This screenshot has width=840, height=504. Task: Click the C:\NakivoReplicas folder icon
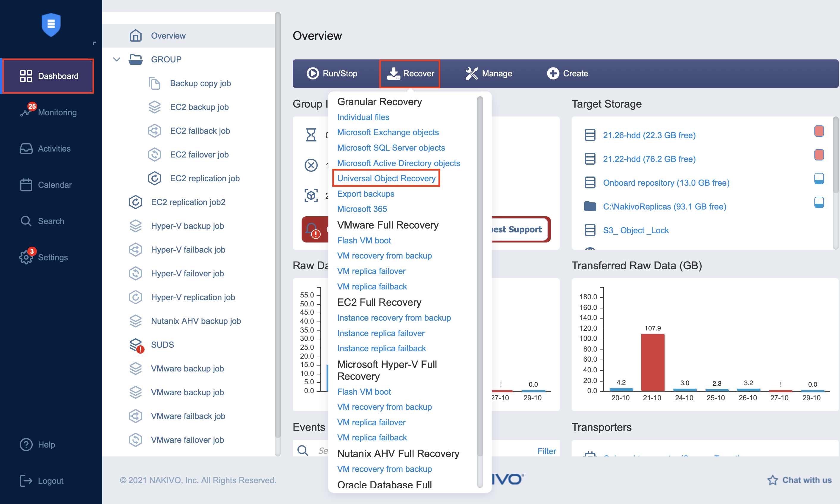coord(590,206)
